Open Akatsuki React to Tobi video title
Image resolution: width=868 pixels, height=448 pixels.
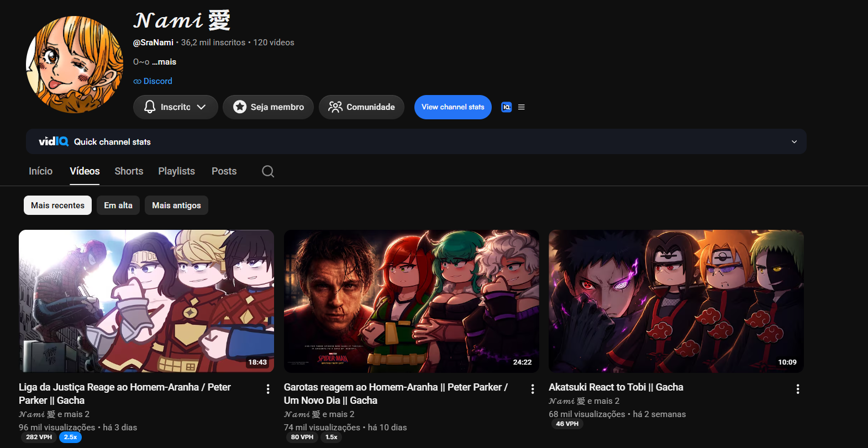pyautogui.click(x=616, y=387)
